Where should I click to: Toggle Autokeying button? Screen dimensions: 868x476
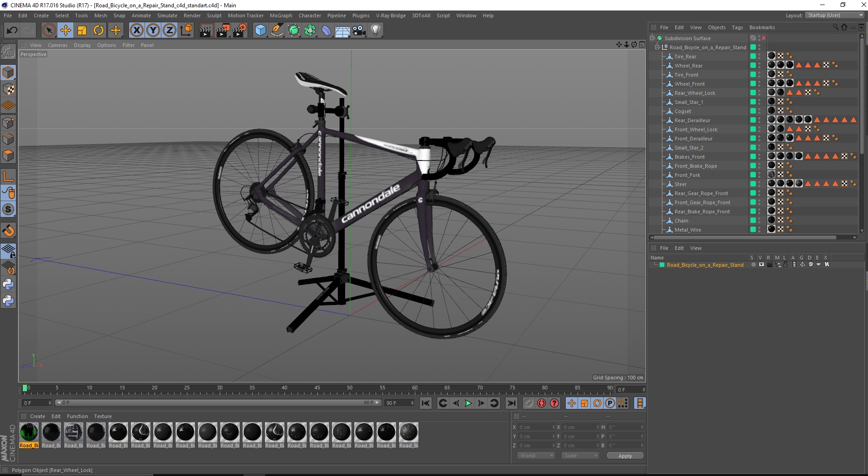point(542,403)
